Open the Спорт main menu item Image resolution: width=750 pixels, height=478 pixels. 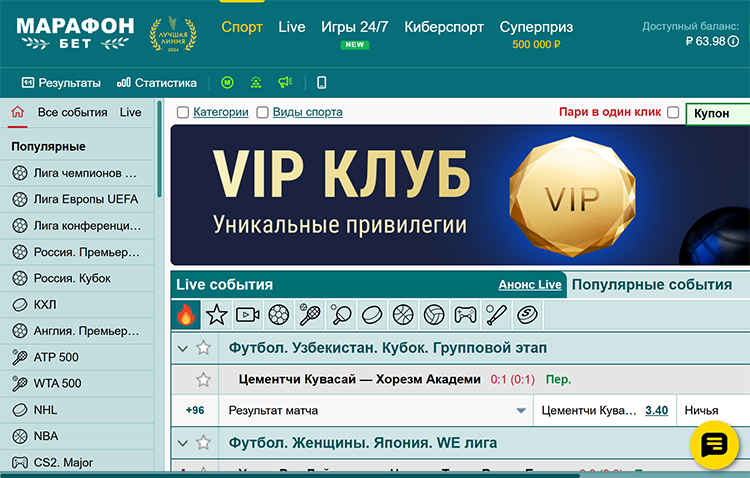pyautogui.click(x=242, y=27)
